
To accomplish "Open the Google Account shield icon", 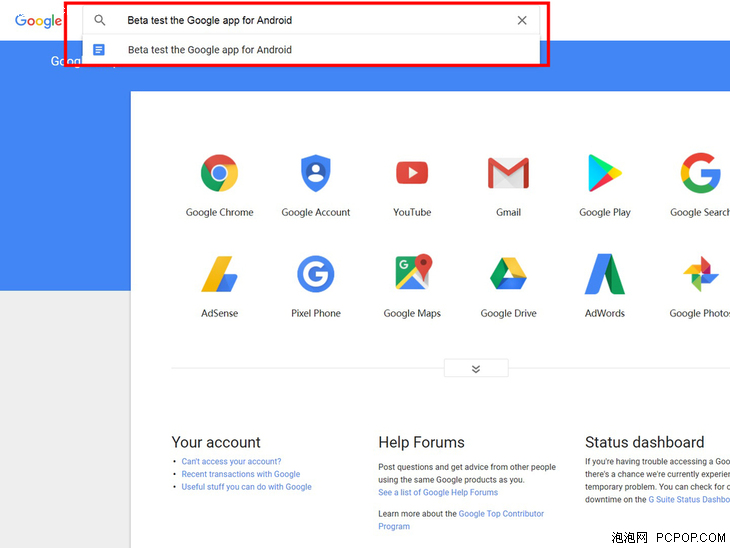I will point(316,173).
